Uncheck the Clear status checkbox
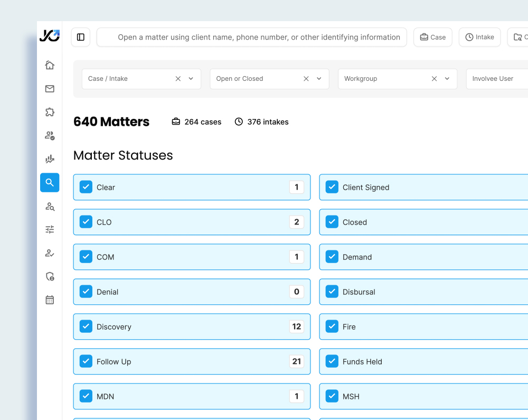 [x=86, y=187]
